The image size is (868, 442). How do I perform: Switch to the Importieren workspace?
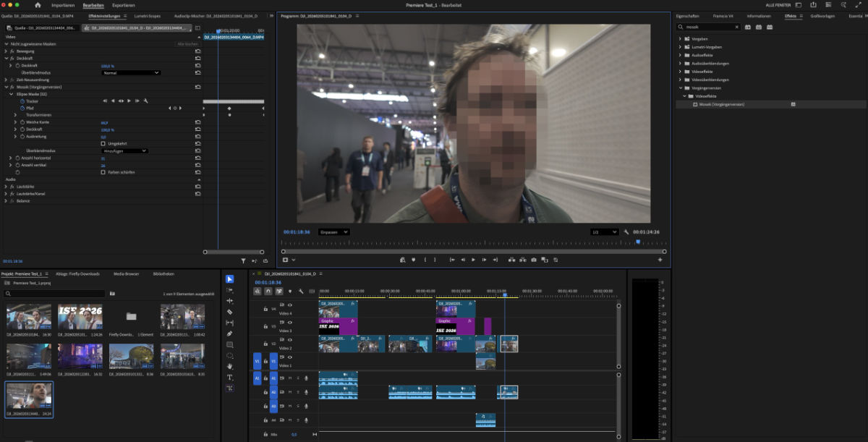[63, 5]
